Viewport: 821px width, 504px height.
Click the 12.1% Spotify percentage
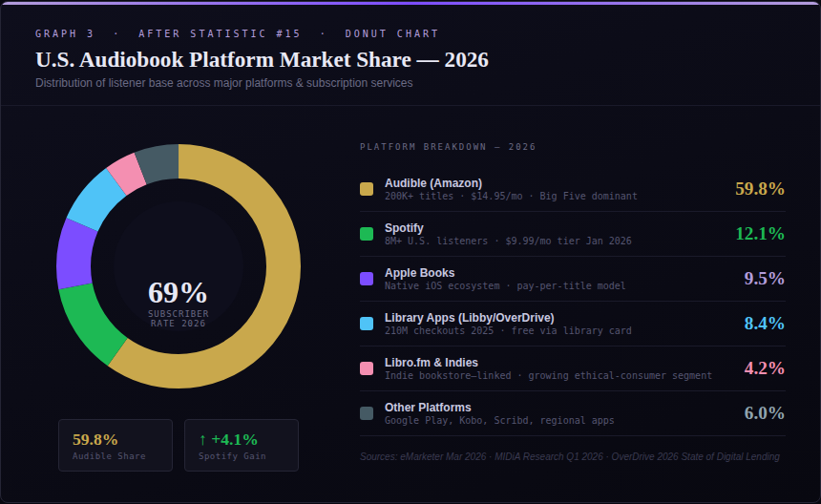pos(760,234)
